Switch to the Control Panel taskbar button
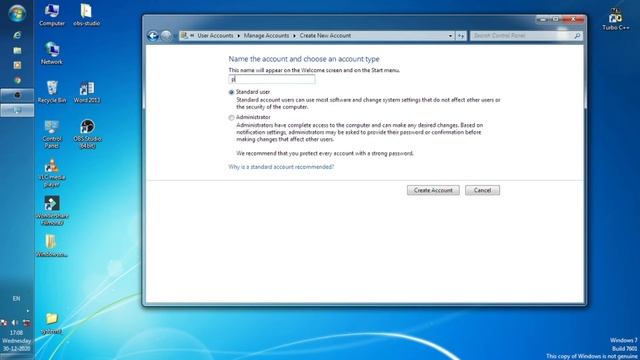Viewport: 640px width, 360px height. click(17, 110)
